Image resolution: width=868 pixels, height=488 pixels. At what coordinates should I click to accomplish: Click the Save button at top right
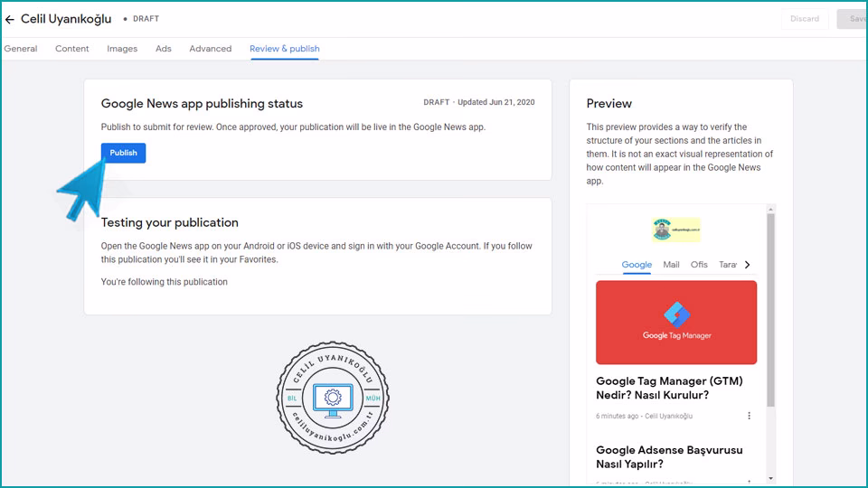pos(854,19)
